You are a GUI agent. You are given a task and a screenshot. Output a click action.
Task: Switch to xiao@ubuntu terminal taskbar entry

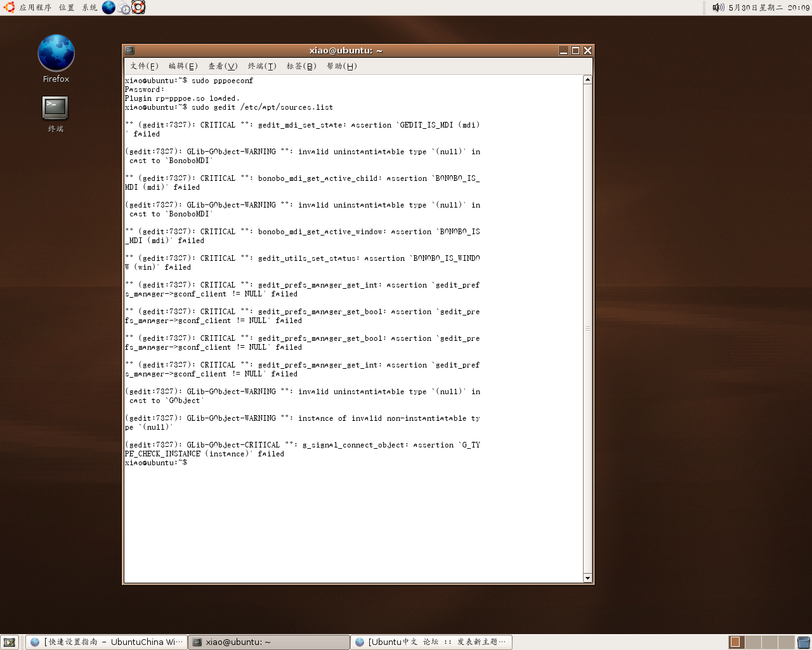click(x=269, y=642)
